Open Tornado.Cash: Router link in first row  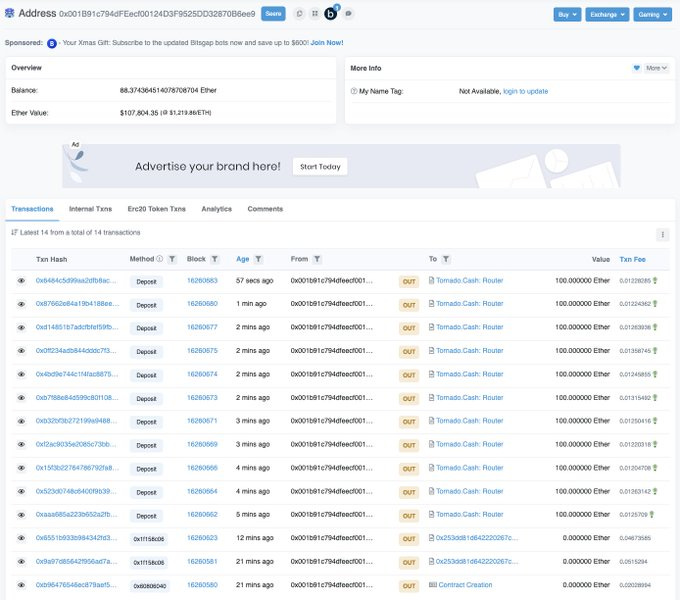point(470,280)
